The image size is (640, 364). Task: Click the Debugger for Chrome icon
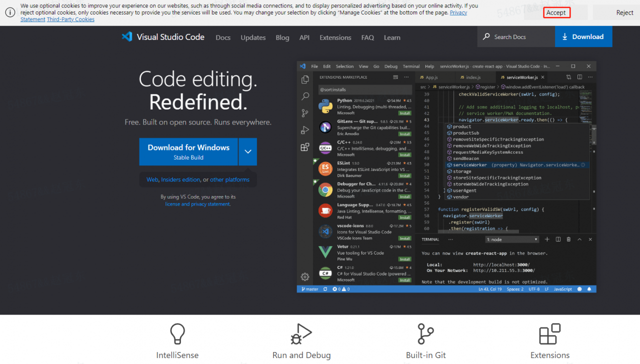tap(325, 189)
